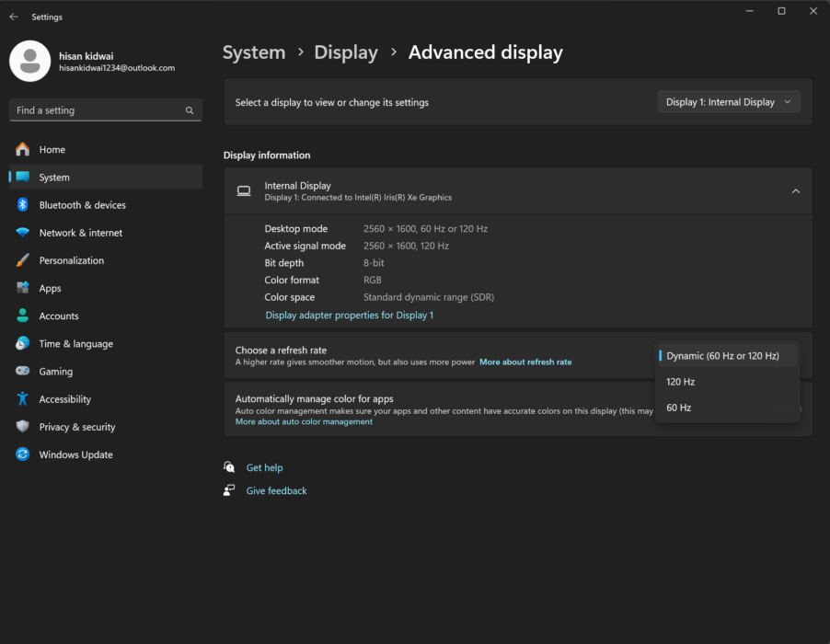Click the Home icon in the sidebar
830x644 pixels.
click(22, 149)
